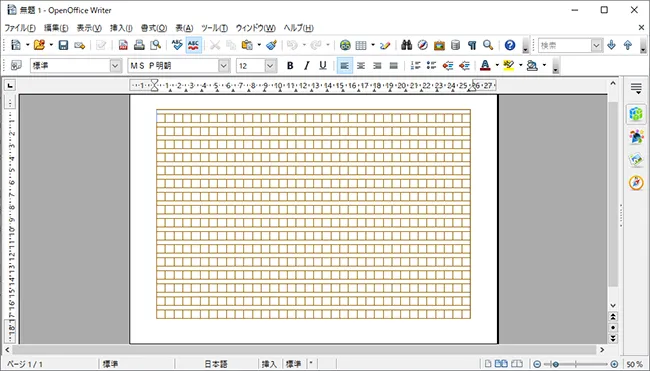Toggle AutoSpellcheck icon

[x=194, y=45]
